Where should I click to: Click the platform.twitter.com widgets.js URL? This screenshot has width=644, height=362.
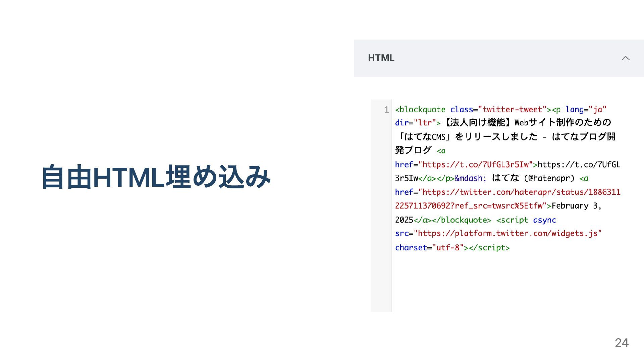point(507,233)
